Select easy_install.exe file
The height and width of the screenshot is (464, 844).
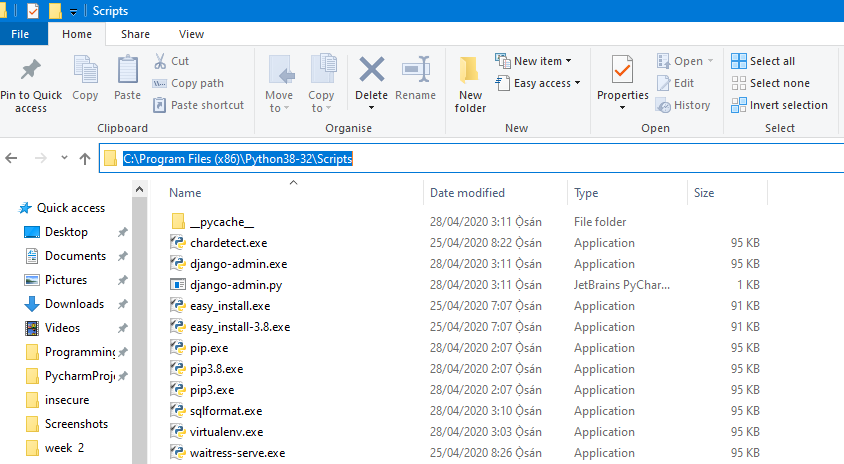pyautogui.click(x=220, y=306)
